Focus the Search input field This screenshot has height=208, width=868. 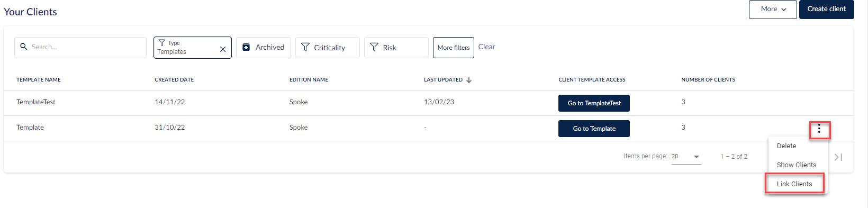pyautogui.click(x=80, y=48)
